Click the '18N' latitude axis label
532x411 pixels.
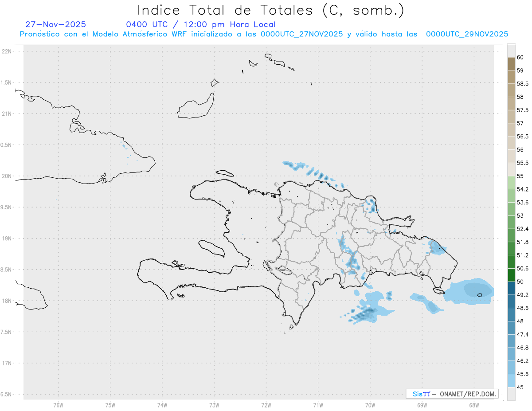tap(8, 301)
